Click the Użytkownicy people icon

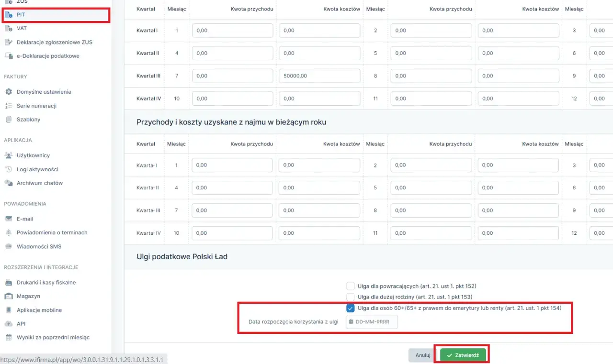tap(8, 155)
